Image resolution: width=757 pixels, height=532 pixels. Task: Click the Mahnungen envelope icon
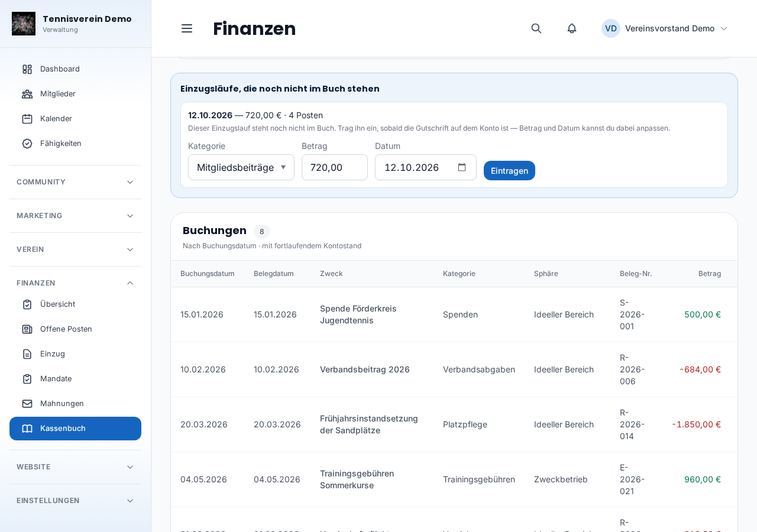click(x=27, y=404)
